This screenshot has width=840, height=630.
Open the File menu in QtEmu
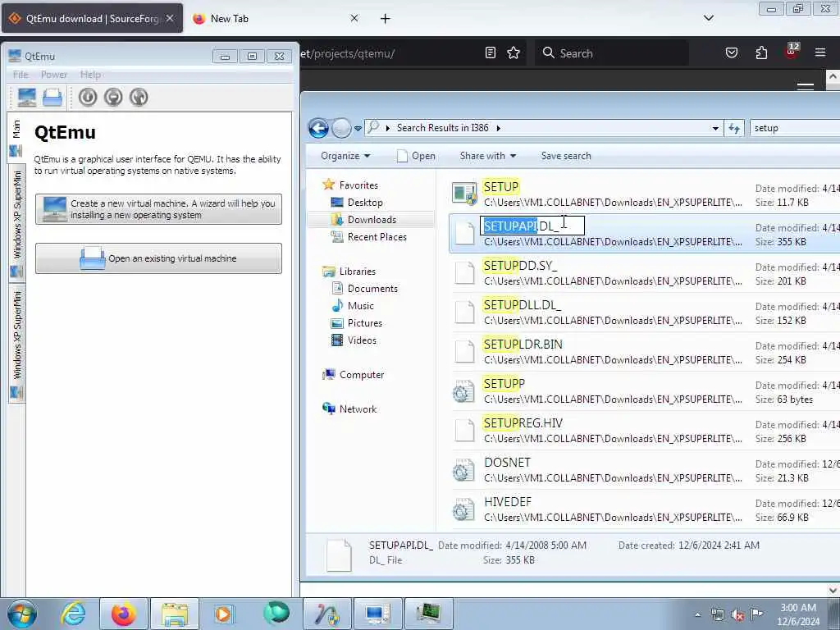click(21, 75)
